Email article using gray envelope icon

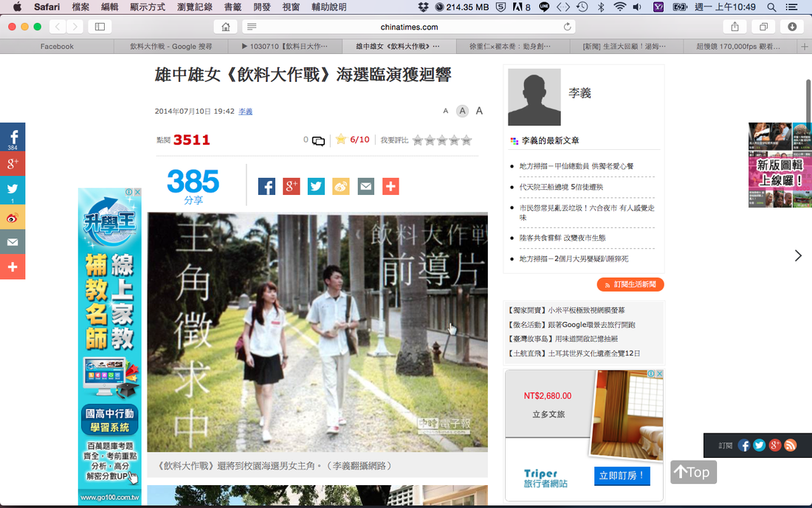(365, 186)
